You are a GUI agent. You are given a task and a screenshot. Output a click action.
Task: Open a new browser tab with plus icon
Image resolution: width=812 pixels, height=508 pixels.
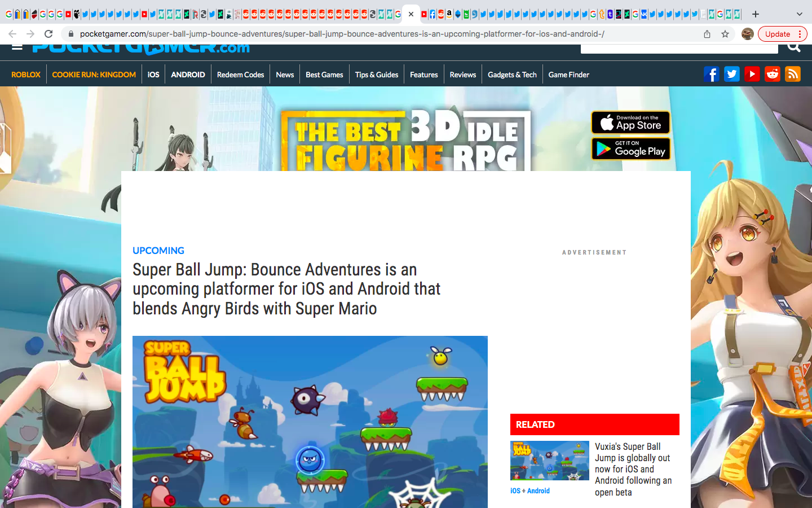tap(756, 14)
